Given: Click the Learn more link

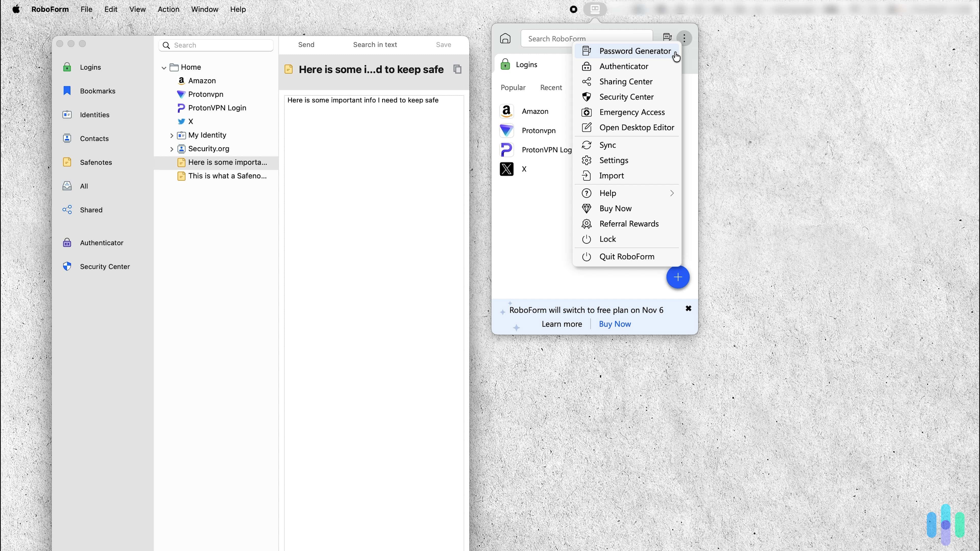Looking at the screenshot, I should tap(561, 324).
